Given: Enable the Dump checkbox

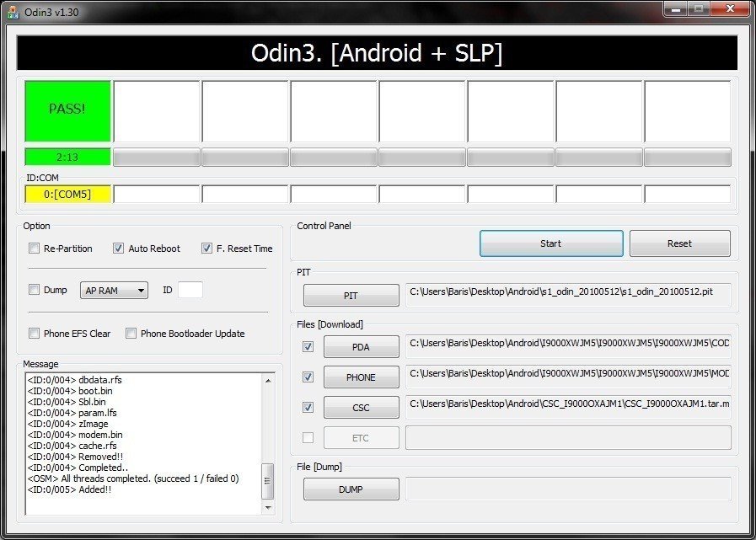Looking at the screenshot, I should pyautogui.click(x=34, y=290).
